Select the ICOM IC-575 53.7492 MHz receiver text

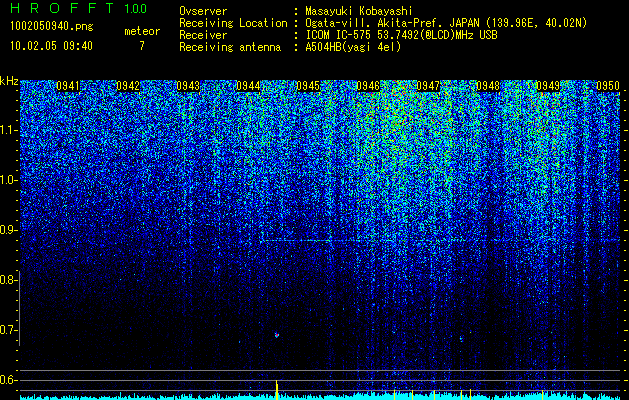click(x=401, y=35)
